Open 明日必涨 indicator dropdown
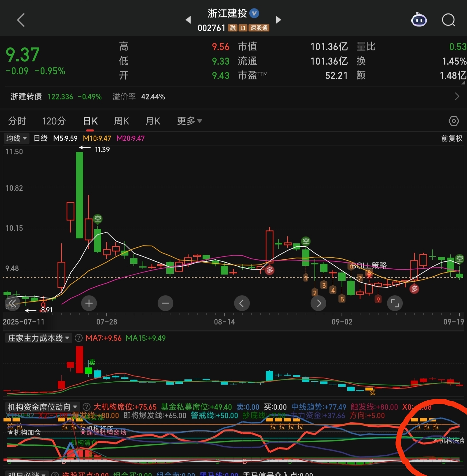Viewport: 467px width, 476px height. [27, 473]
